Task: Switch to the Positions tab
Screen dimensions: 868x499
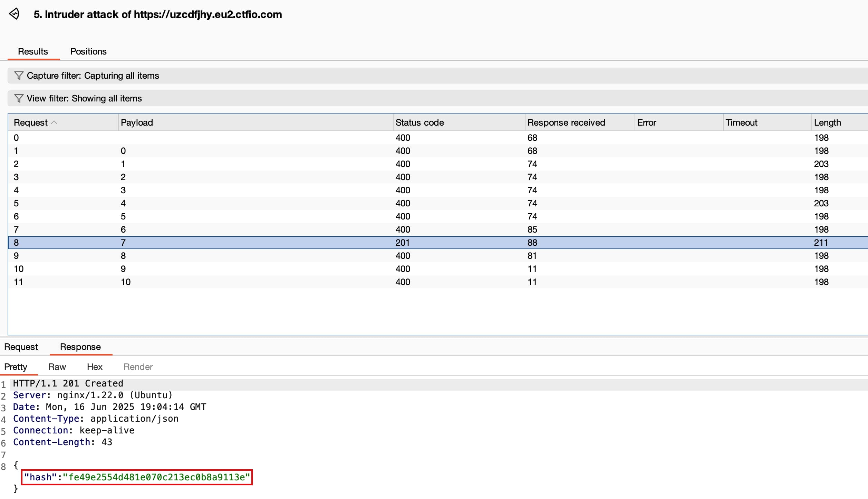Action: click(x=88, y=51)
